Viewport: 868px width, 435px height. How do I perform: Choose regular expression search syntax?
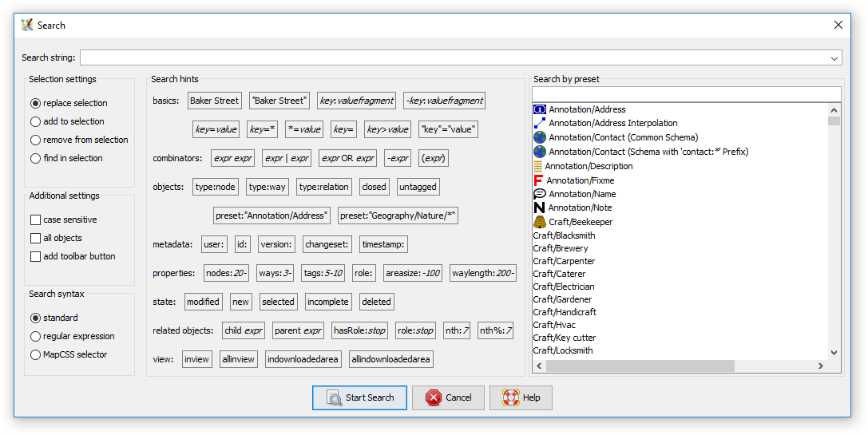35,336
